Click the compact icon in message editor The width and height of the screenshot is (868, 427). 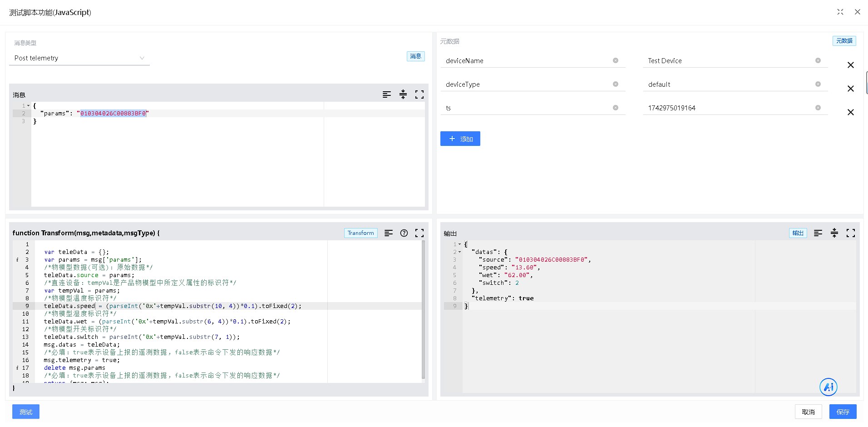click(403, 94)
